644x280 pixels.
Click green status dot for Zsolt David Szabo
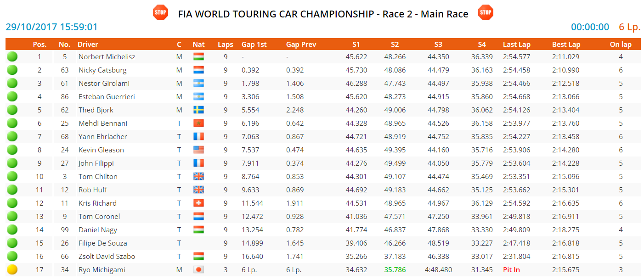pyautogui.click(x=12, y=257)
